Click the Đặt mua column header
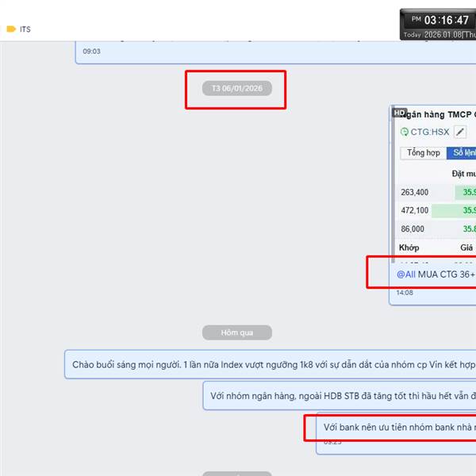This screenshot has width=476, height=476. (464, 174)
